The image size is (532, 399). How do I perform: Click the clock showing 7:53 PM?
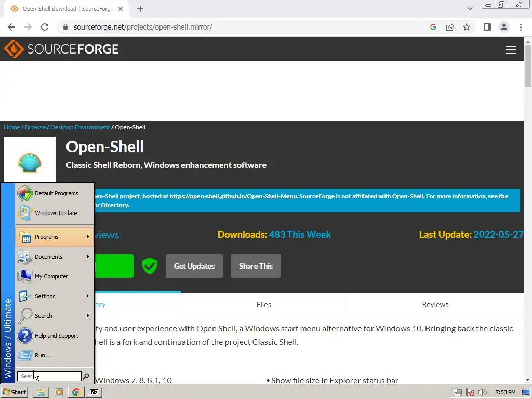[505, 393]
